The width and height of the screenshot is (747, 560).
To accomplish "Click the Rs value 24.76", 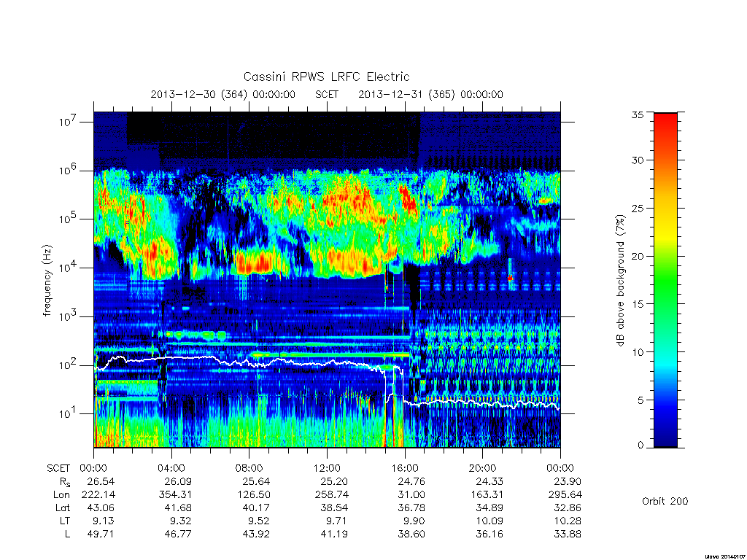I will coord(411,481).
